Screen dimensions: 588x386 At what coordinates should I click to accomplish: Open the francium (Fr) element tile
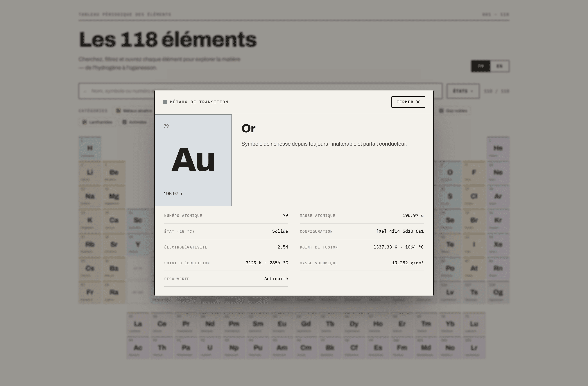click(x=90, y=292)
